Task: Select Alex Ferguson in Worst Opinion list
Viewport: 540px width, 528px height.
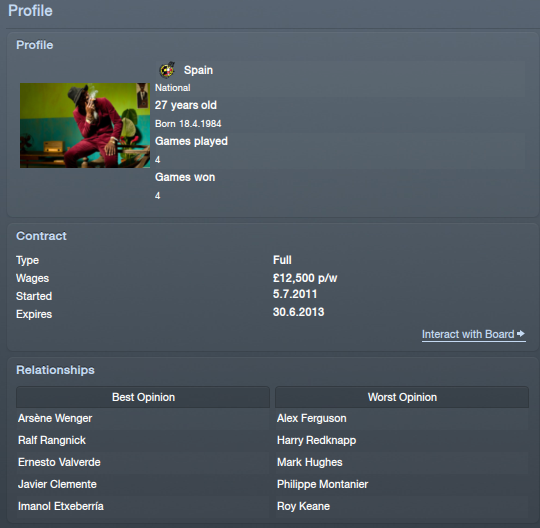Action: click(312, 418)
